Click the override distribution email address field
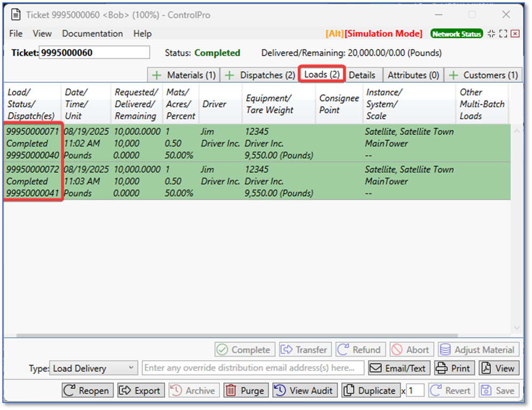 [x=253, y=368]
